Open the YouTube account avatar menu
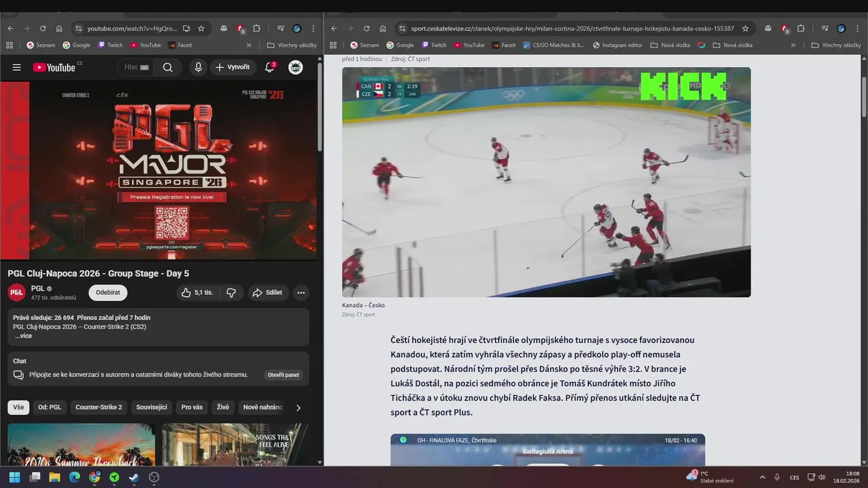The image size is (868, 488). tap(296, 67)
